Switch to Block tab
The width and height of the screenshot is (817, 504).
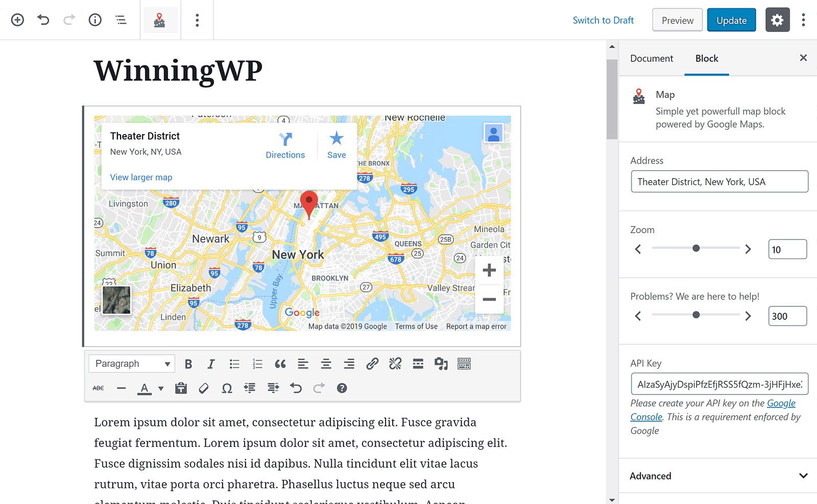[x=707, y=58]
